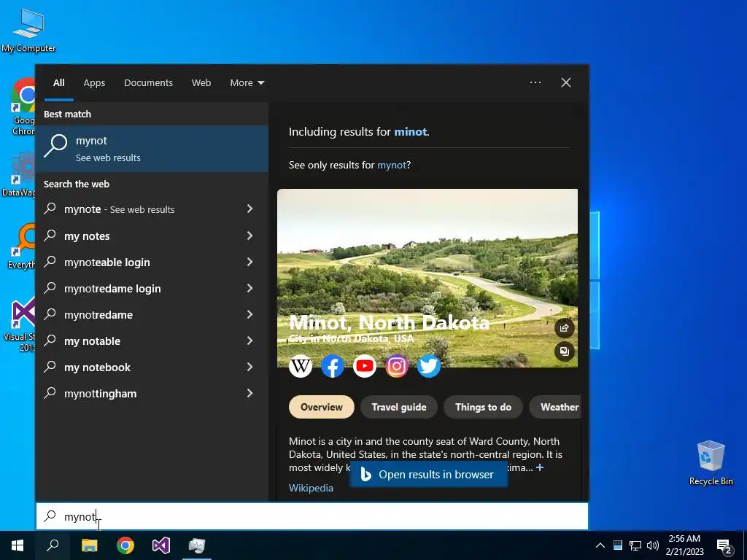Select the Travel guide pill

point(399,407)
